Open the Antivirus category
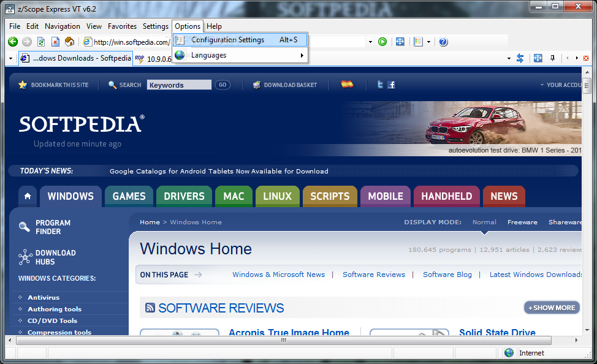The height and width of the screenshot is (364, 597). [x=44, y=297]
